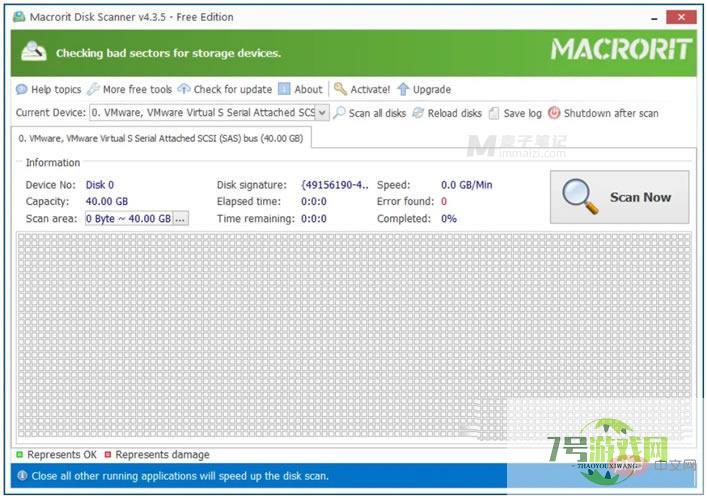
Task: Click the disk signature value {49156190-4..
Action: [x=335, y=185]
